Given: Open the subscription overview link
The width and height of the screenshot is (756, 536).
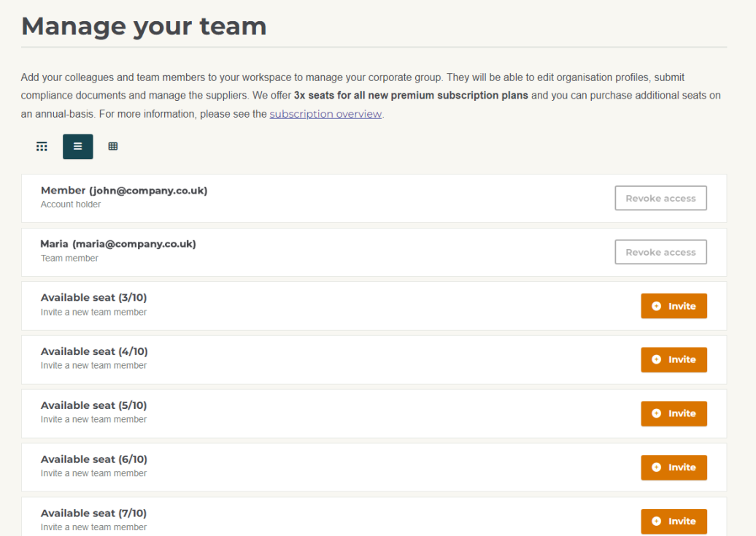Looking at the screenshot, I should click(x=325, y=114).
